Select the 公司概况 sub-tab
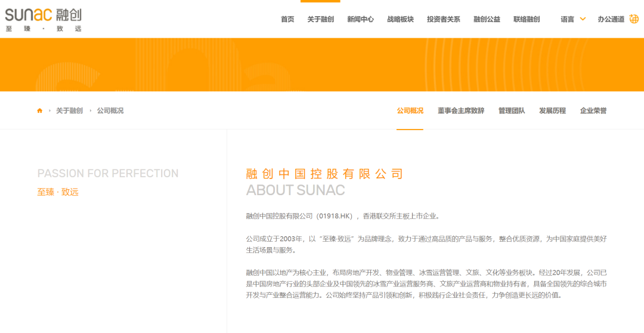This screenshot has height=333, width=644. pyautogui.click(x=410, y=110)
